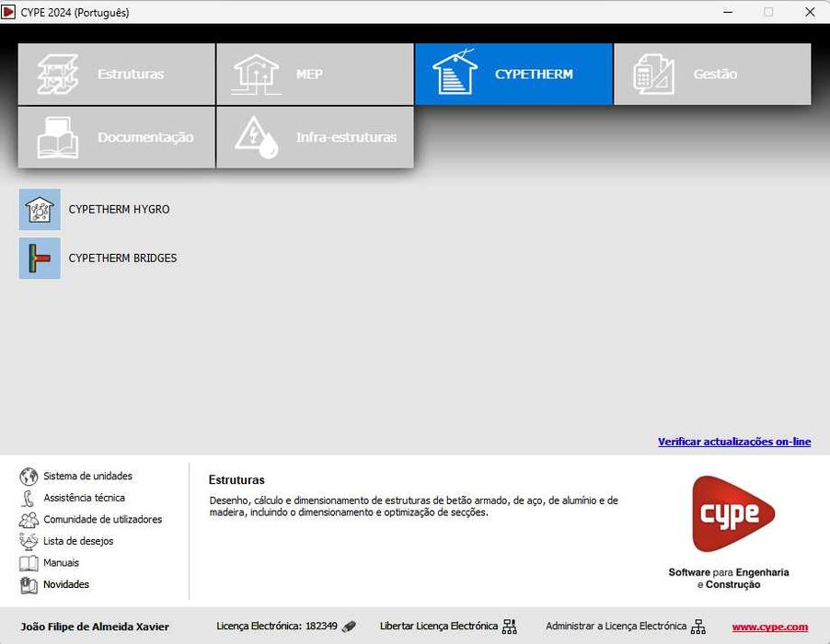Click the Lista de desejos icon
The image size is (830, 644).
pos(29,541)
